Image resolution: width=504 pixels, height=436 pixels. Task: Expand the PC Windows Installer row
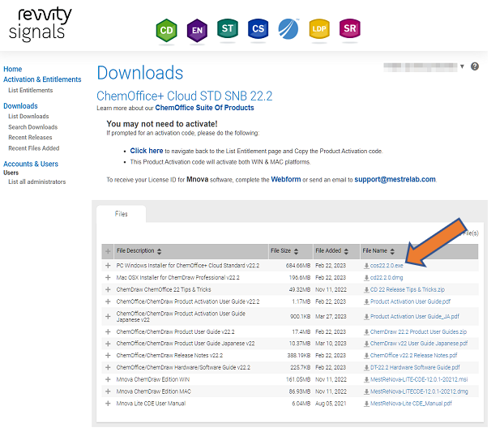(108, 265)
